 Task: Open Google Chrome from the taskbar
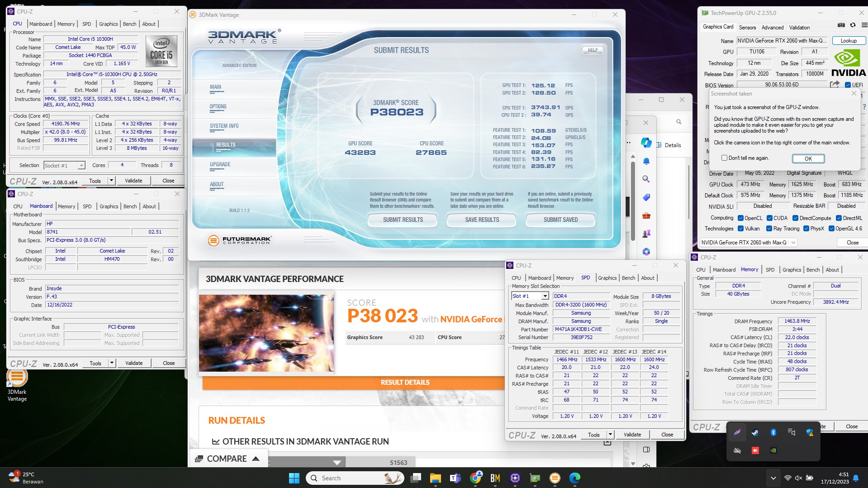click(475, 478)
